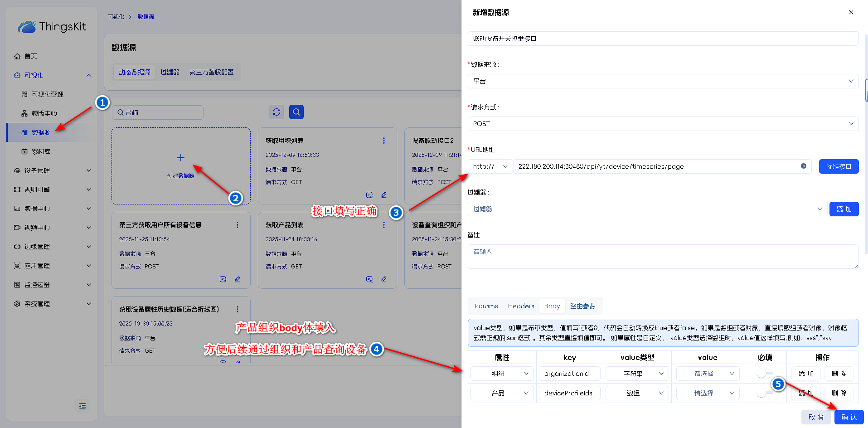
Task: Toggle the required switch for organizationId row
Action: coord(764,374)
